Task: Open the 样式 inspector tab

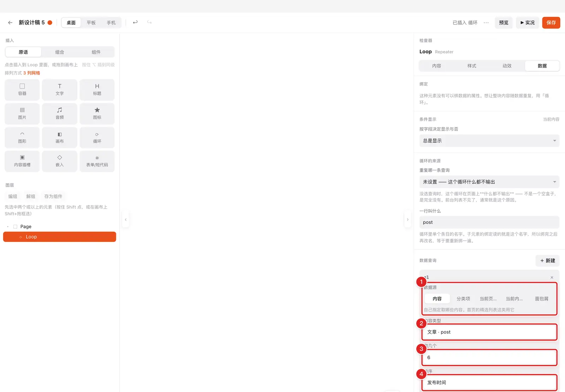Action: pos(472,66)
